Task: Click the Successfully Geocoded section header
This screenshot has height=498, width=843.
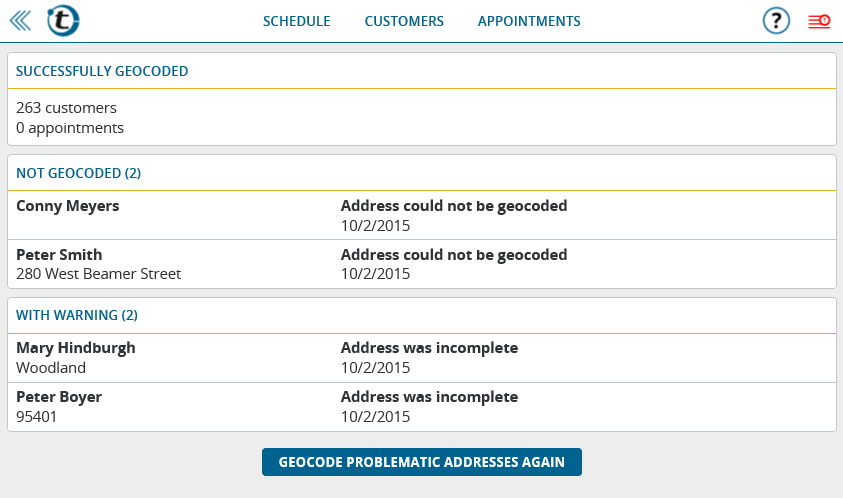Action: point(102,71)
